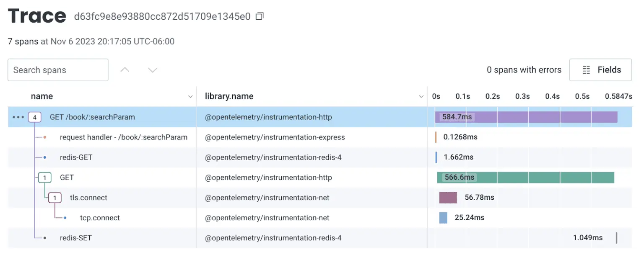
Task: Collapse root span using the 4-children badge
Action: [x=34, y=117]
